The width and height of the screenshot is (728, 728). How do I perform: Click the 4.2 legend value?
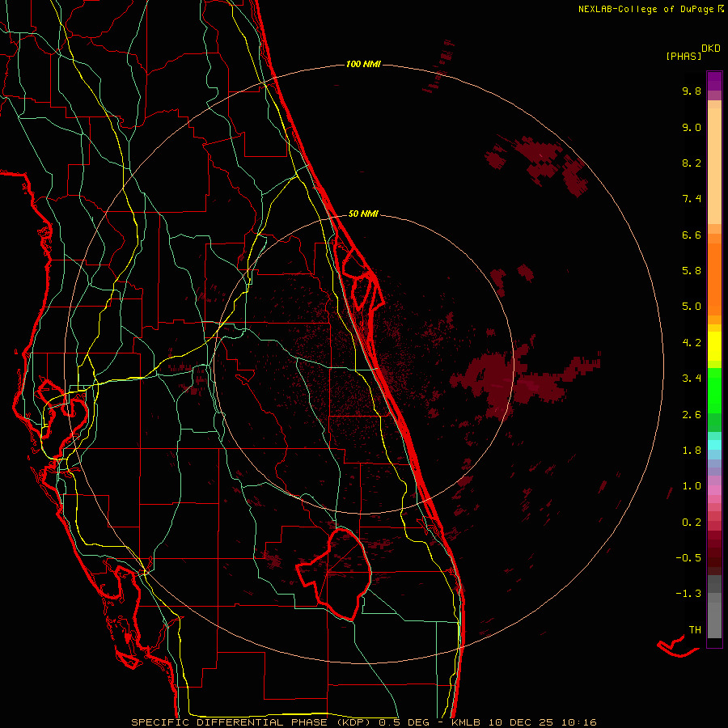point(692,343)
